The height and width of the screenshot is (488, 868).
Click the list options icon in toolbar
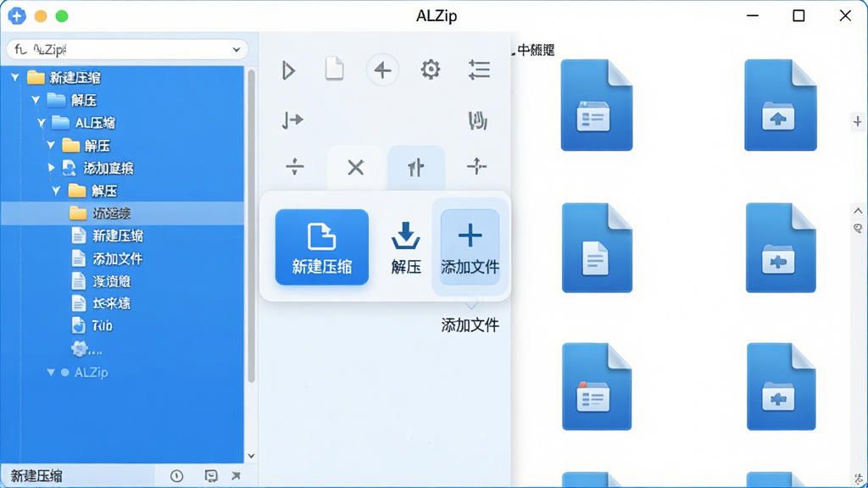coord(479,69)
